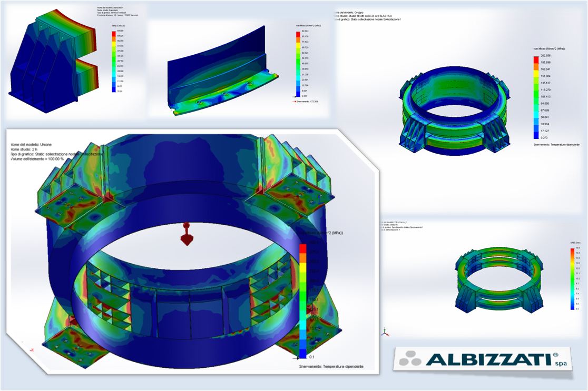Click the minimum pointer arrow beside the 0.1 legend value
The width and height of the screenshot is (588, 391).
pyautogui.click(x=296, y=358)
